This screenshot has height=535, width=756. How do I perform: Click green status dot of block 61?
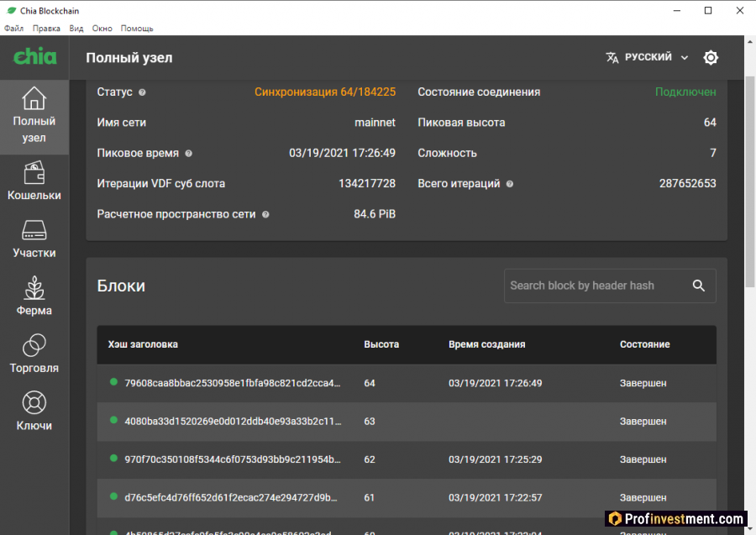[113, 496]
